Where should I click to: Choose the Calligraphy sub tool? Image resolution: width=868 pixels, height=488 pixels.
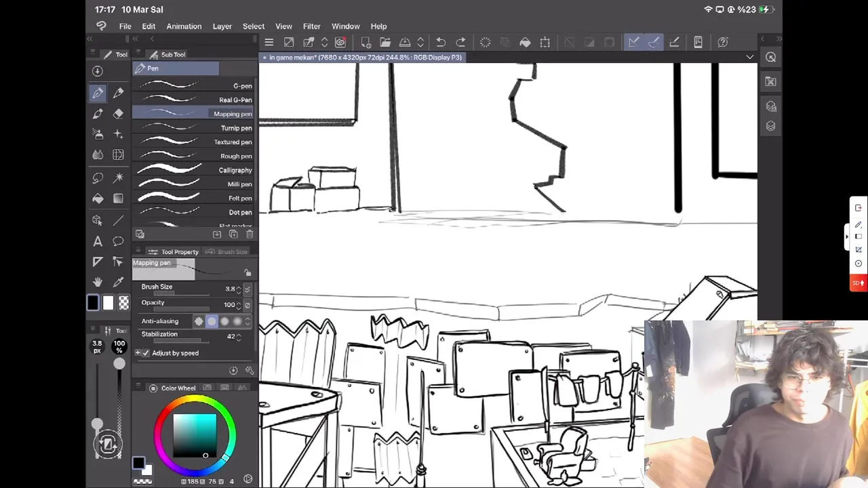[x=193, y=170]
